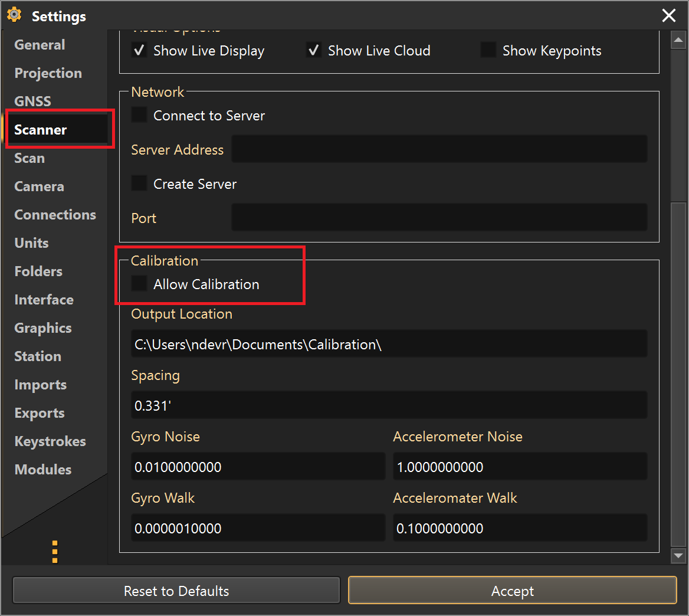Switch to the GNSS settings tab
This screenshot has width=689, height=616.
[32, 101]
